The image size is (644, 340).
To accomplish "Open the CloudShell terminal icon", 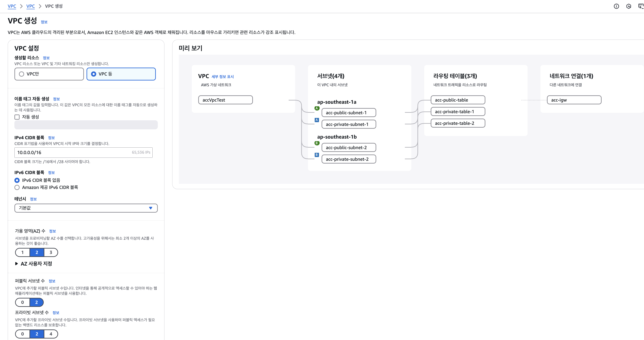I will coord(641,6).
